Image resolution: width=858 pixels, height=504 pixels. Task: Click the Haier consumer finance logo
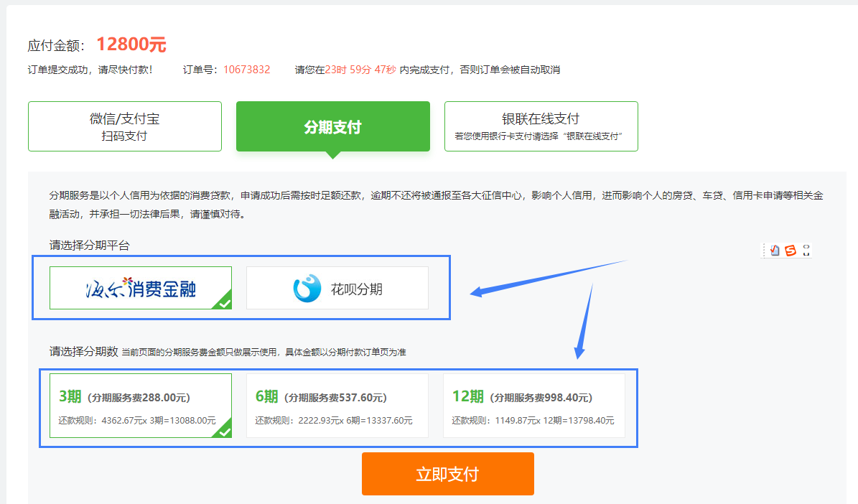pyautogui.click(x=140, y=288)
